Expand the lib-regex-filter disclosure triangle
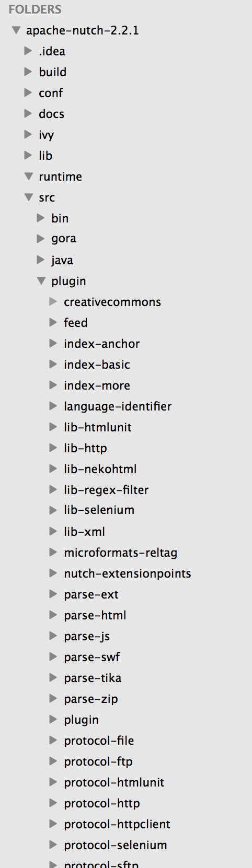The height and width of the screenshot is (868, 252). [53, 489]
